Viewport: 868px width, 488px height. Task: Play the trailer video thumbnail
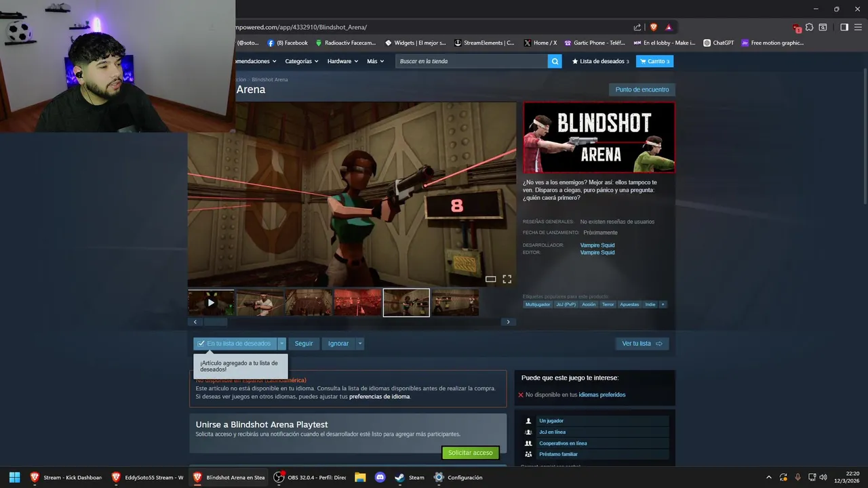tap(211, 302)
